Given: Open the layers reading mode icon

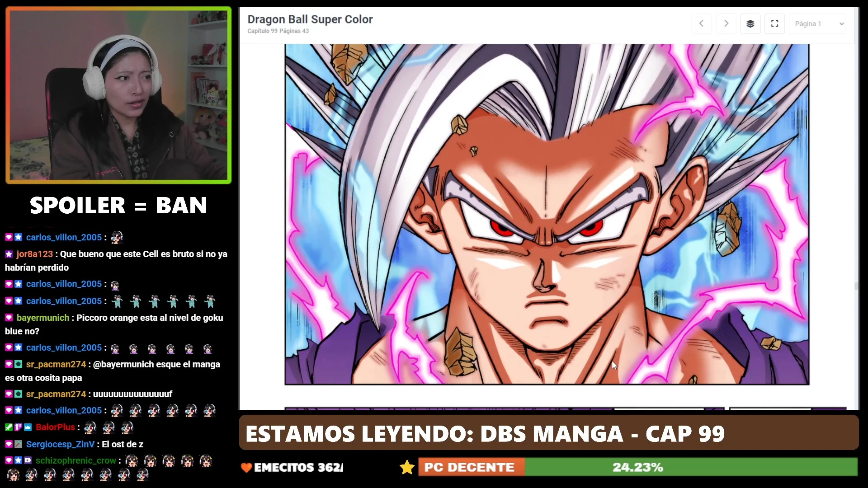Looking at the screenshot, I should pyautogui.click(x=750, y=23).
